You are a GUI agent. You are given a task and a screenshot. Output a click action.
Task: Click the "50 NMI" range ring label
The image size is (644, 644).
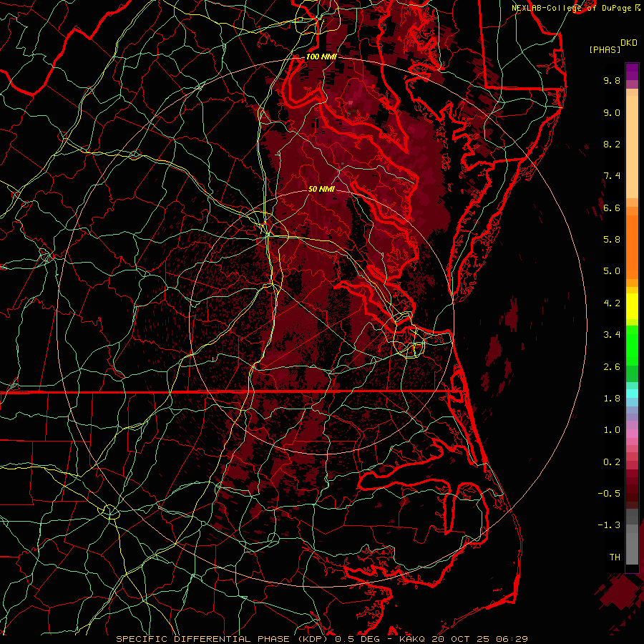[x=321, y=189]
